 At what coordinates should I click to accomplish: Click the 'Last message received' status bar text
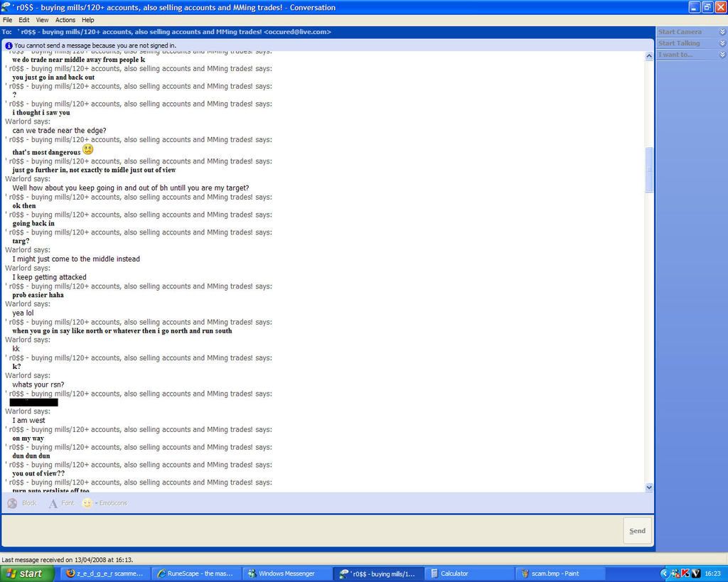click(68, 560)
